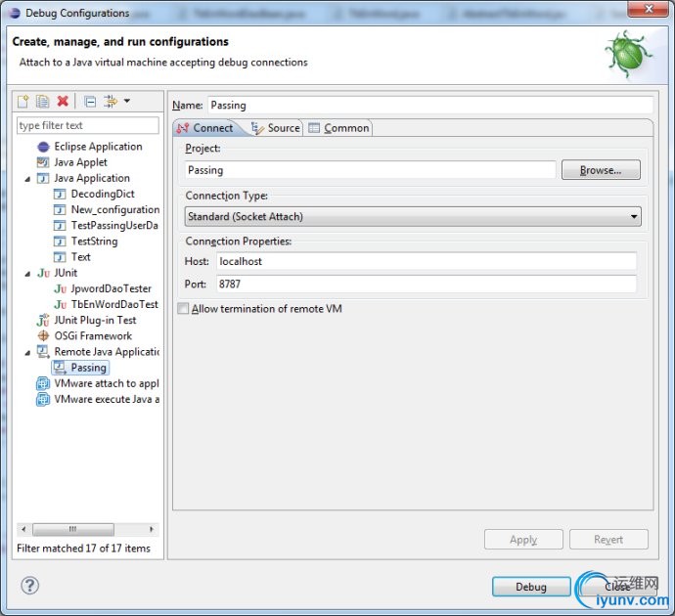This screenshot has height=616, width=675.
Task: Enable Allow termination of remote VM
Action: [183, 308]
